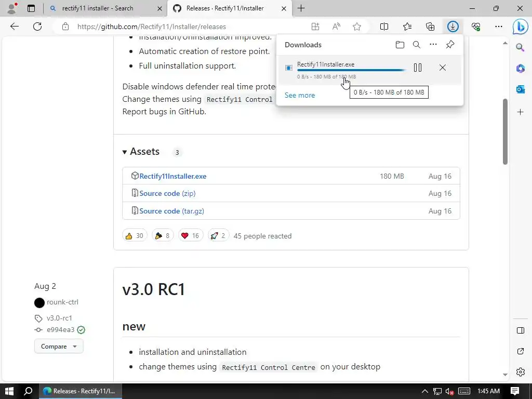
Task: Pause Rectify11Installer.exe download
Action: point(418,68)
